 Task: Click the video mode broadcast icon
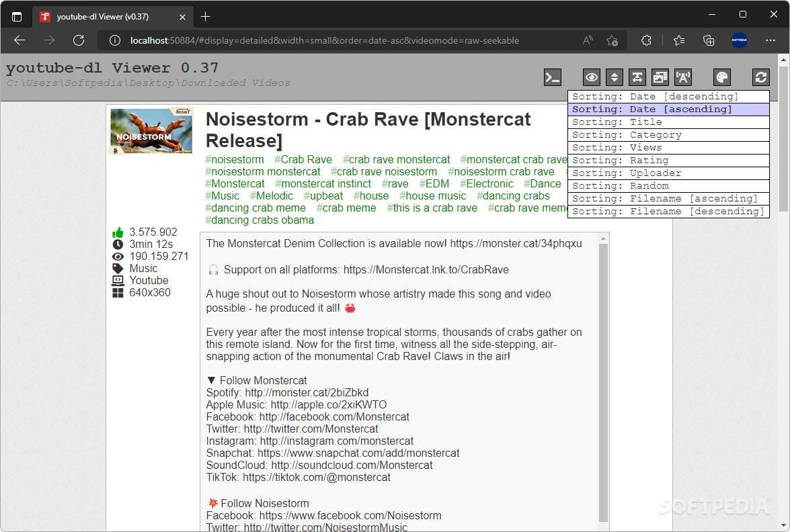pos(683,77)
